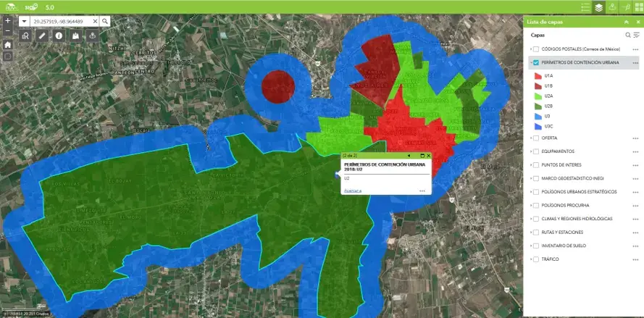Image resolution: width=644 pixels, height=318 pixels.
Task: Open the popup's more actions ellipsis
Action: [x=422, y=191]
